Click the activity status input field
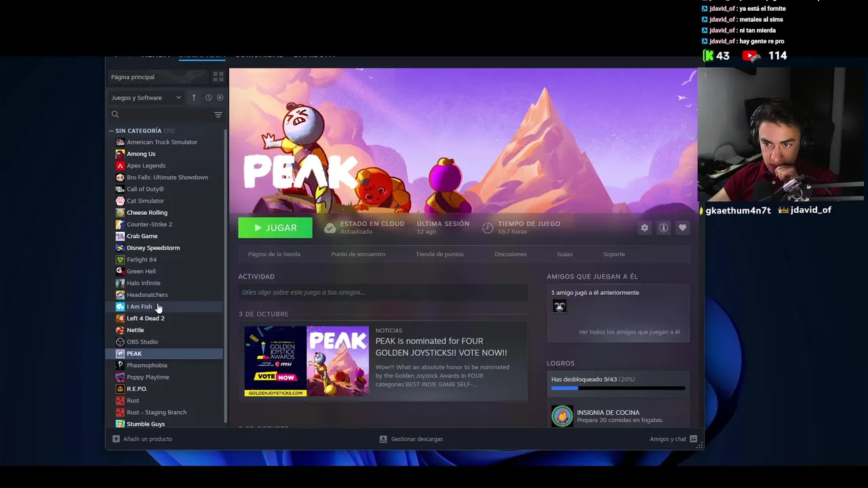868x488 pixels. click(x=382, y=292)
